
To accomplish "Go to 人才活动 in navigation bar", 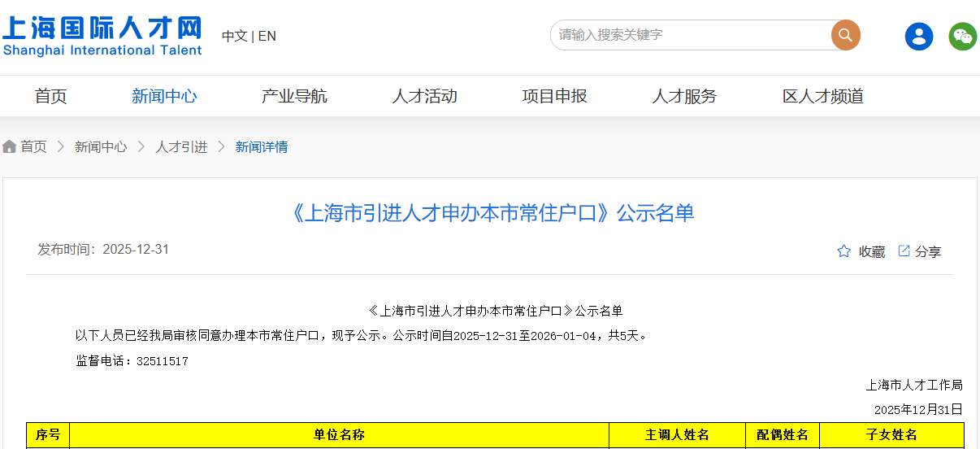I will pyautogui.click(x=424, y=96).
